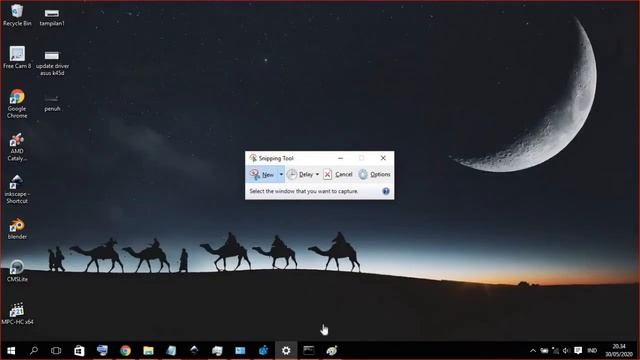Viewport: 640px width, 360px height.
Task: Open Snipping Tool Options
Action: 374,174
